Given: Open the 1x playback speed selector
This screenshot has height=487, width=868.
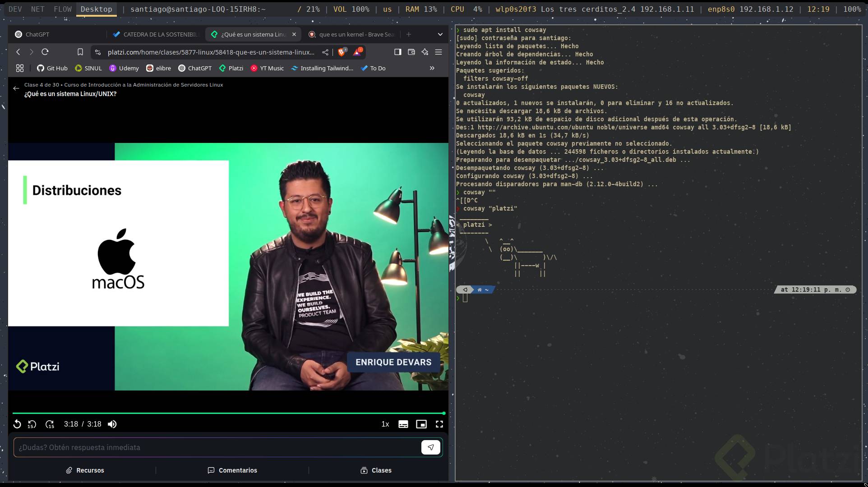Looking at the screenshot, I should pyautogui.click(x=385, y=424).
